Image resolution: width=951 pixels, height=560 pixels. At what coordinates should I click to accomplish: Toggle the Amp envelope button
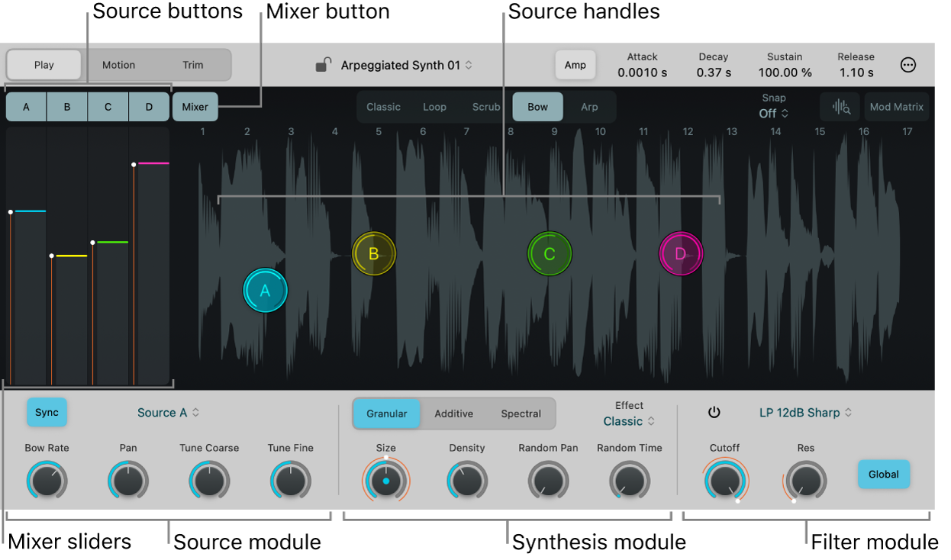click(x=575, y=65)
